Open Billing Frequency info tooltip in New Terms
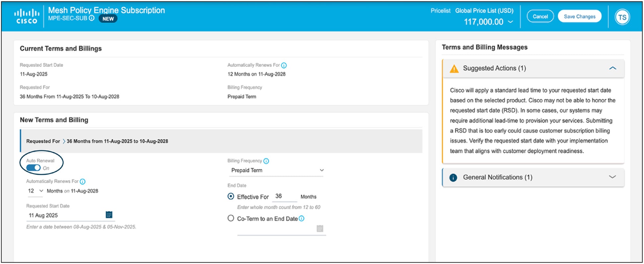Image resolution: width=644 pixels, height=264 pixels. [266, 161]
